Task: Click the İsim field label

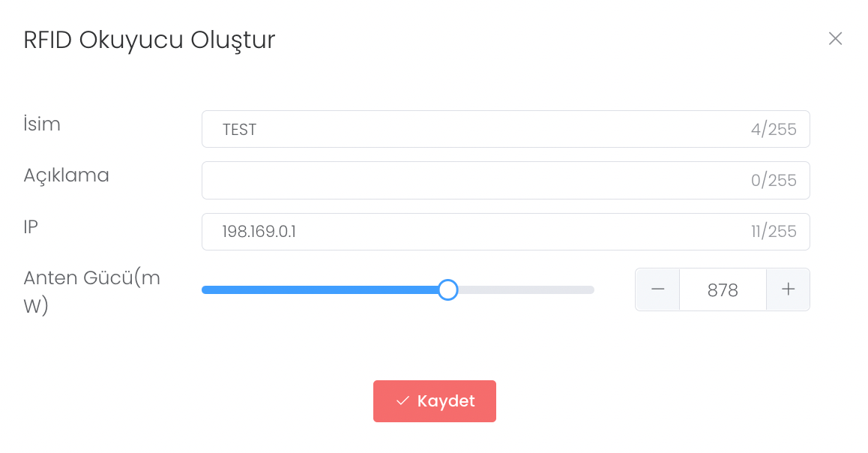Action: 42,124
